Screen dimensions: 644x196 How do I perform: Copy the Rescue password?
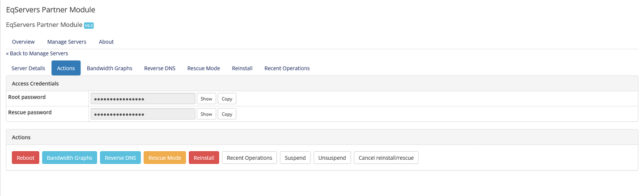point(227,114)
